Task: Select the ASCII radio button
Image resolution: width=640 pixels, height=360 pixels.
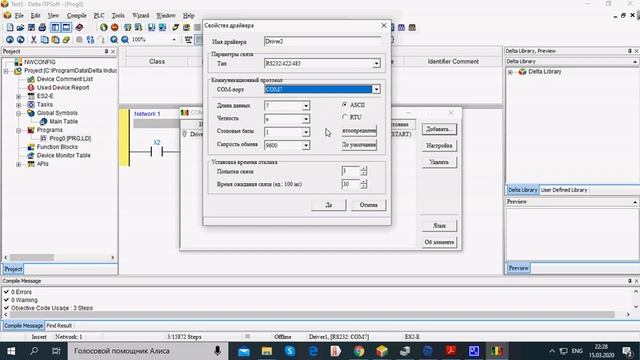Action: coord(345,105)
